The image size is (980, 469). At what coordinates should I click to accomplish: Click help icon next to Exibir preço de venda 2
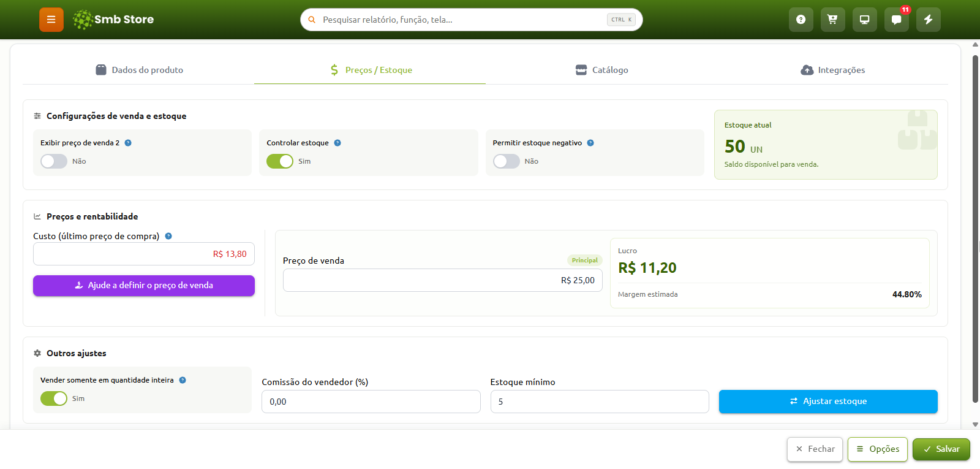[x=128, y=143]
